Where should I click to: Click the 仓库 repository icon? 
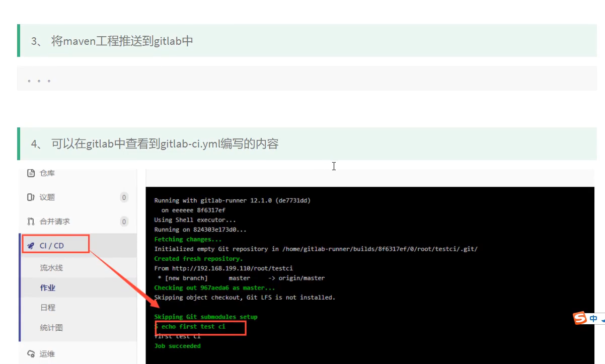tap(31, 173)
